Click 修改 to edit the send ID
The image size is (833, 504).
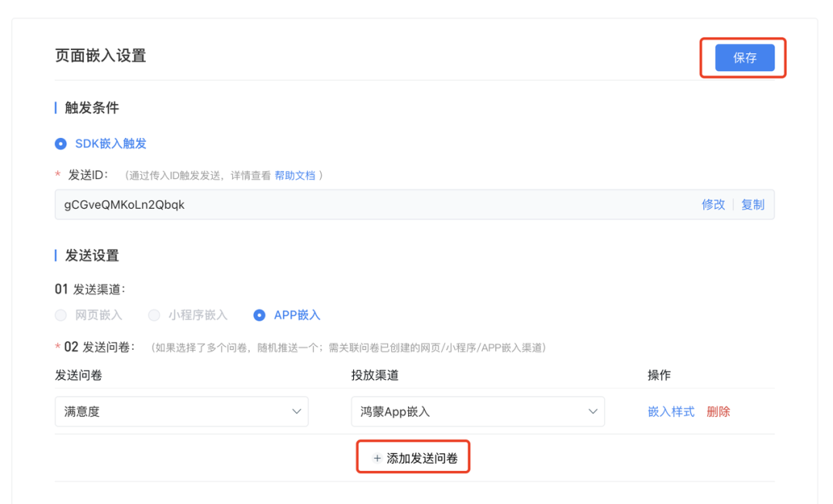click(713, 205)
